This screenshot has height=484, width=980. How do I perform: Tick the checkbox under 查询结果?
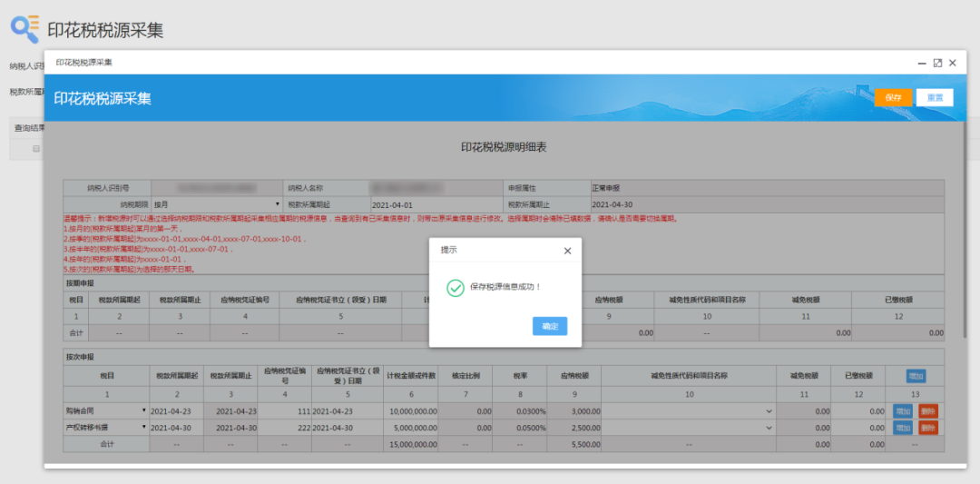coord(36,148)
